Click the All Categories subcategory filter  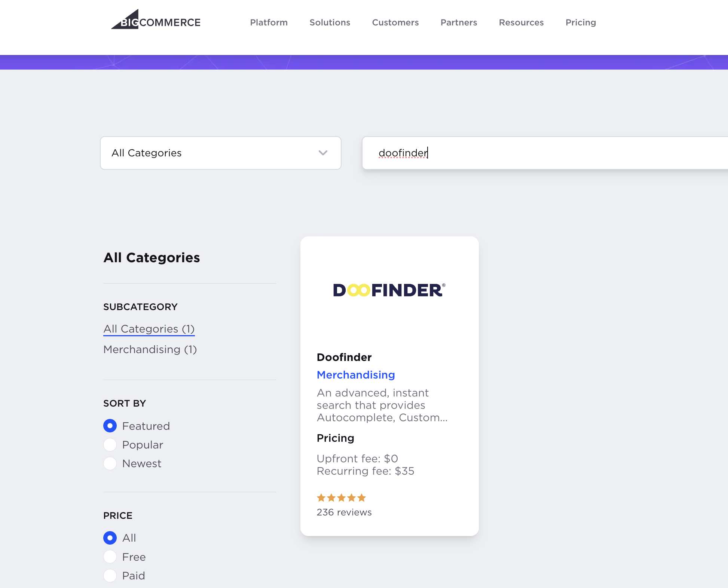pos(148,328)
